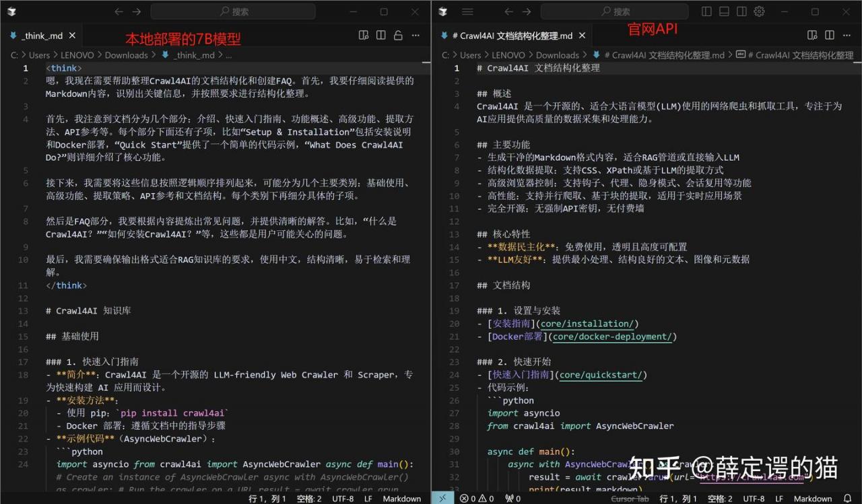The image size is (862, 504).
Task: Click the '## 文档结构' heading
Action: [503, 285]
